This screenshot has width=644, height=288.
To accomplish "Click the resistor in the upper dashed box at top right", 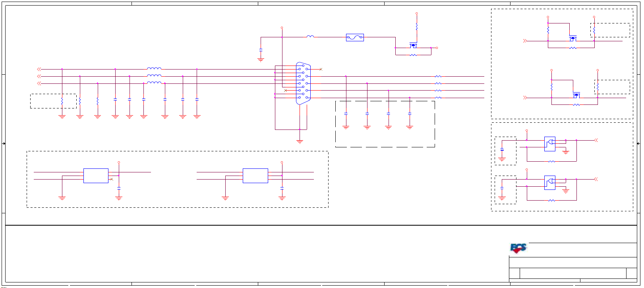I will coord(594,29).
